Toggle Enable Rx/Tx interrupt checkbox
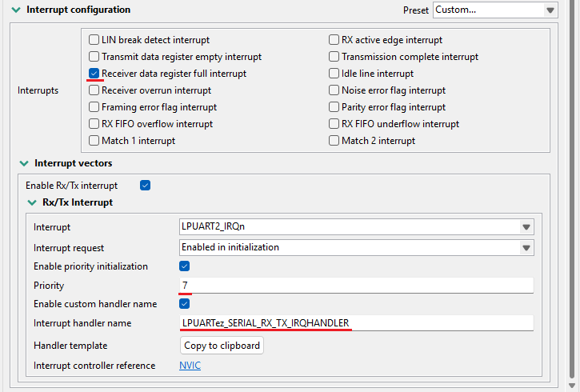The image size is (580, 392). click(x=146, y=186)
